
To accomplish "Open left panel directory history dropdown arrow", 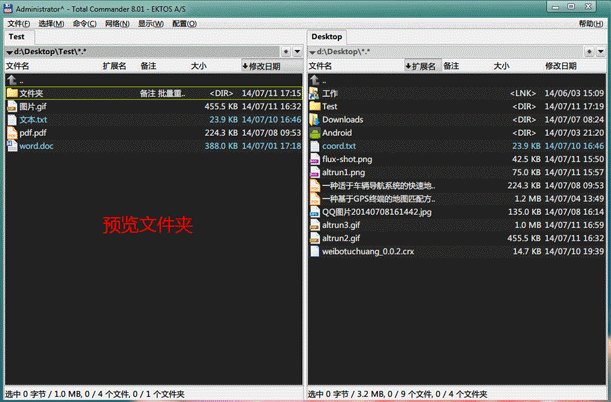I will coord(295,51).
